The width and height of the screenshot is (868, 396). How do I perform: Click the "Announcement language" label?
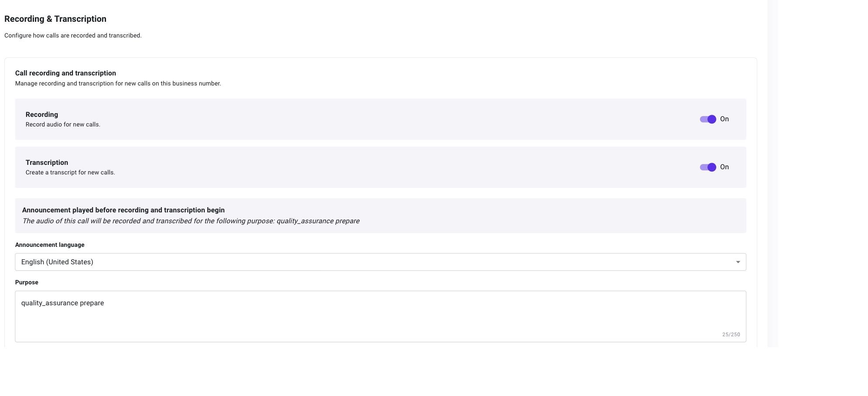click(50, 245)
